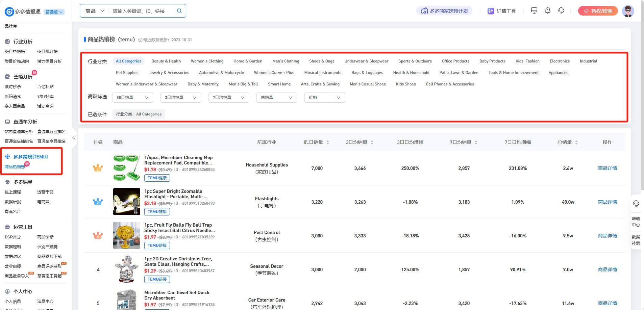Screen dimensions: 644x310
Task: Click the 运营工具 section icon
Action: 7,227
